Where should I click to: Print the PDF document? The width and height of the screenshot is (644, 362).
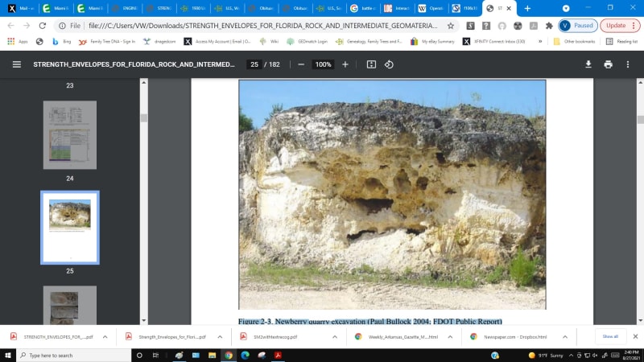609,64
